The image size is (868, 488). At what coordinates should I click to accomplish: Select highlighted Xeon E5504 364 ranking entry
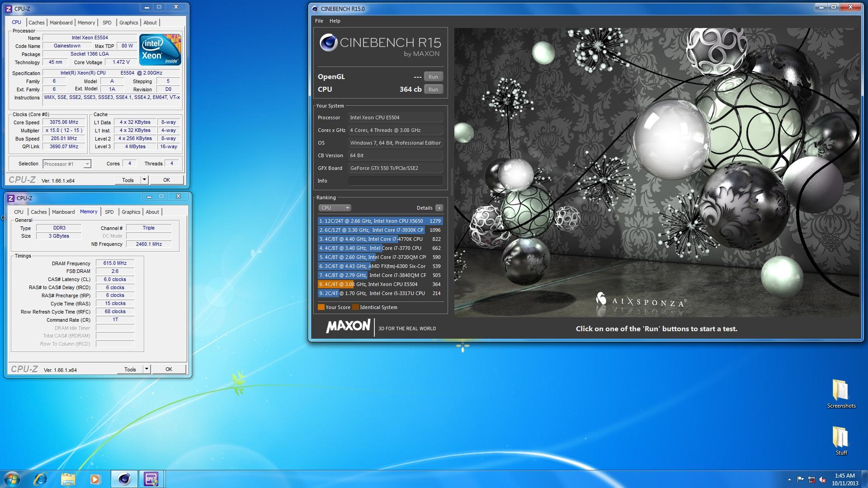click(x=380, y=284)
